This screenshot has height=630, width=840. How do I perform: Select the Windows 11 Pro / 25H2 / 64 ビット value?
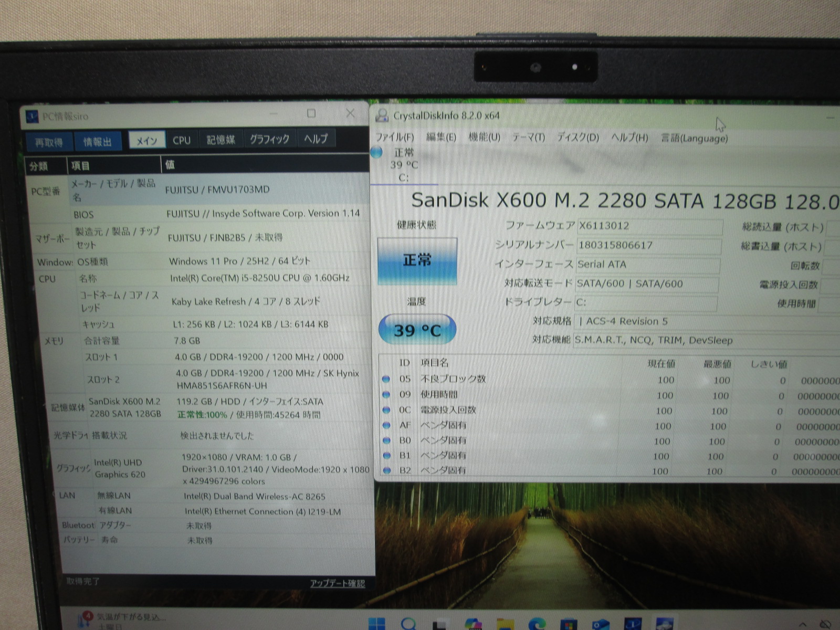point(240,261)
